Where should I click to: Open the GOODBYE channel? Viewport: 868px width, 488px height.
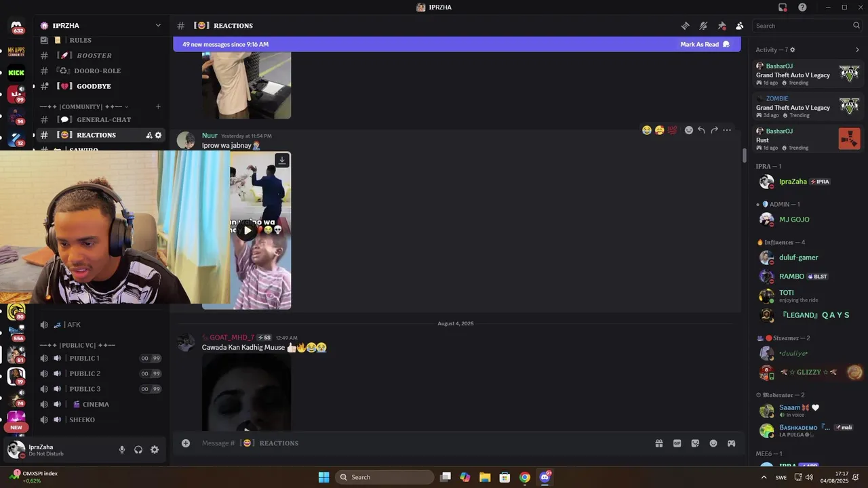click(x=102, y=86)
